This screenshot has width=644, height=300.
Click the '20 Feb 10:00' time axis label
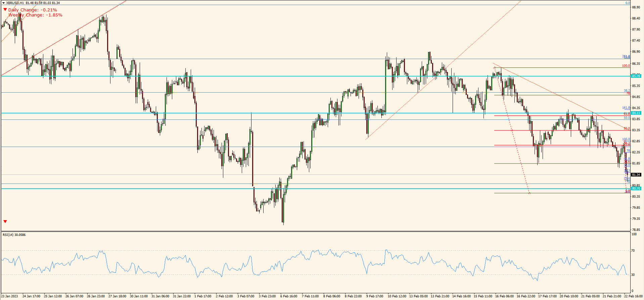[568, 296]
